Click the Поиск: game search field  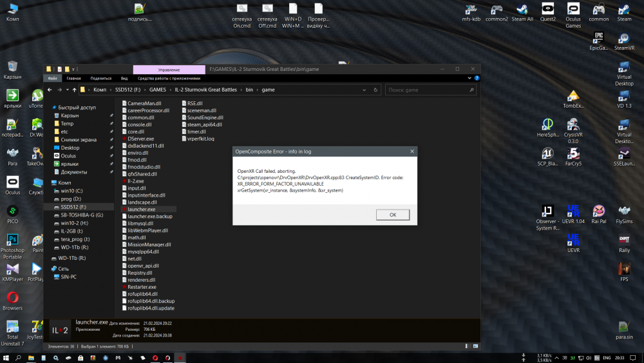click(x=430, y=90)
